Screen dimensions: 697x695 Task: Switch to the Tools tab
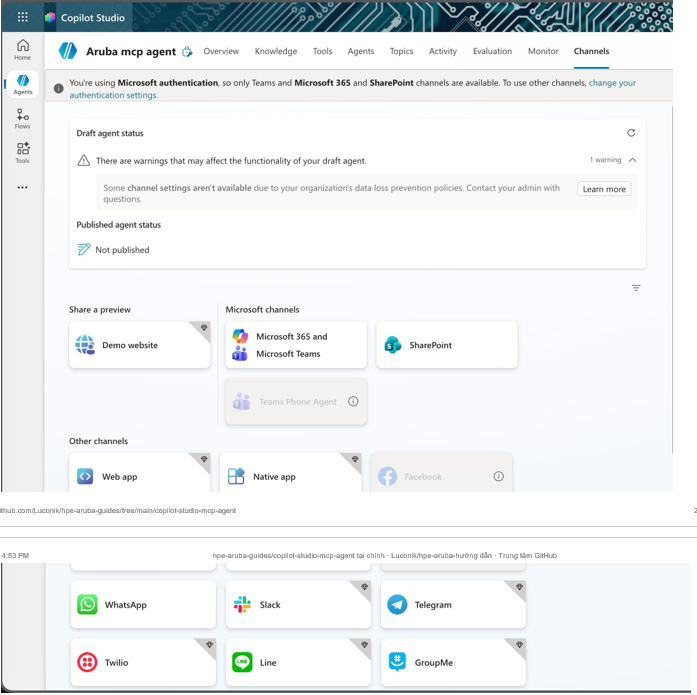[322, 51]
